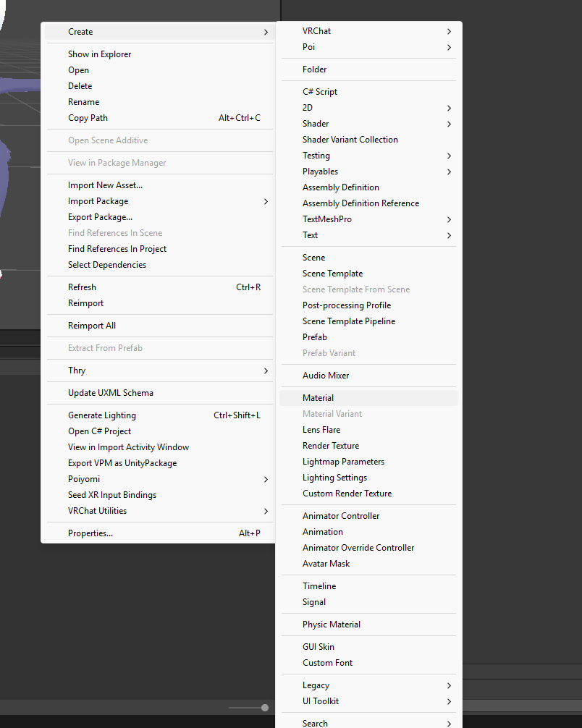Click Export Package entry
The image size is (582, 728).
point(100,217)
